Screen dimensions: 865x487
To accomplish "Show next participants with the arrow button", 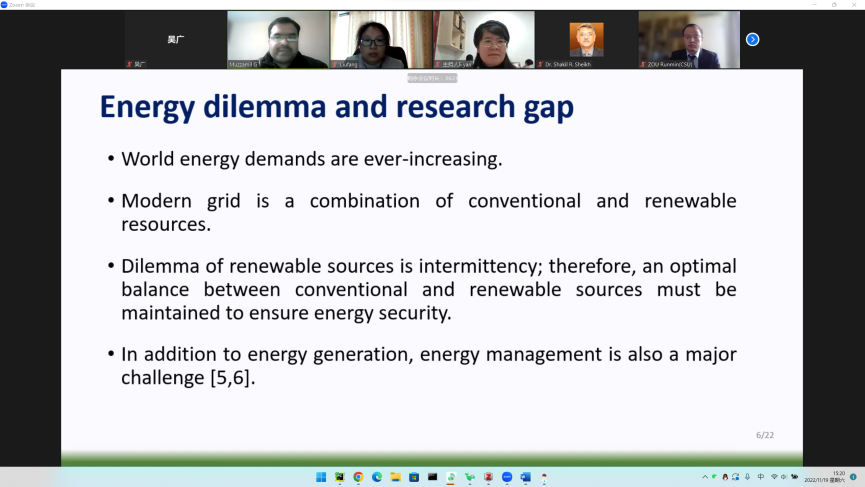I will pos(752,39).
